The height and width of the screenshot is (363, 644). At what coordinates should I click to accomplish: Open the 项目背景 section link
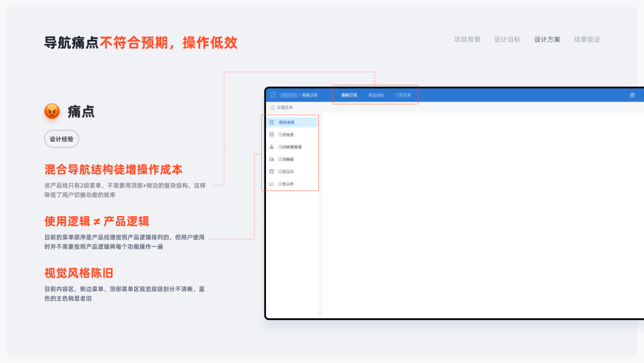[x=467, y=39]
